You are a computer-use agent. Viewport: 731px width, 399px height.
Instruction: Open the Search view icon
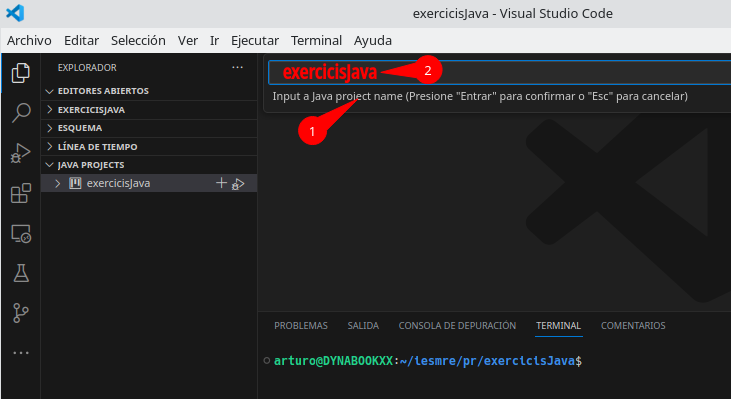pos(21,112)
